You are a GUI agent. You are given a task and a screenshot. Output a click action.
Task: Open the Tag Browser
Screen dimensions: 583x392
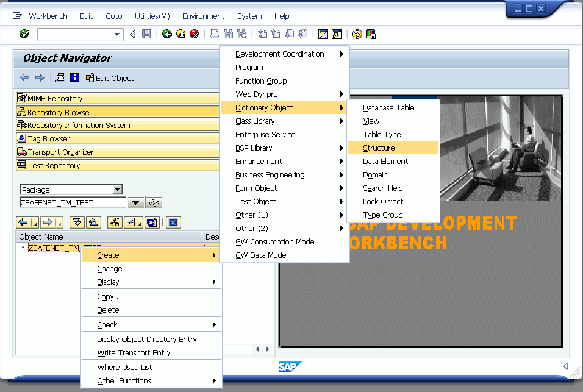[118, 138]
